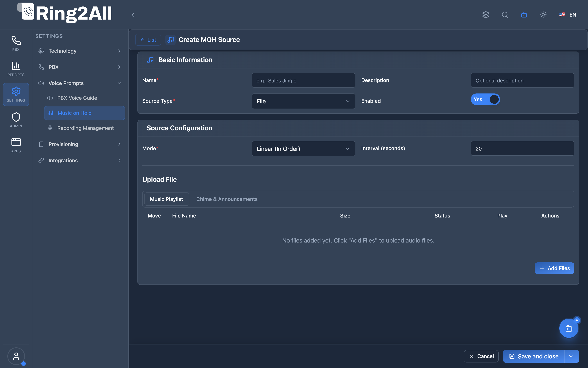Open search with the magnifier icon
588x368 pixels.
pyautogui.click(x=505, y=15)
